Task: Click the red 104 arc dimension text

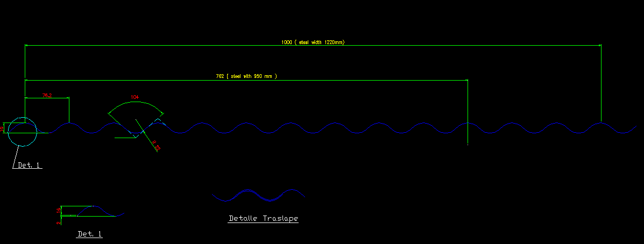Action: pyautogui.click(x=135, y=97)
